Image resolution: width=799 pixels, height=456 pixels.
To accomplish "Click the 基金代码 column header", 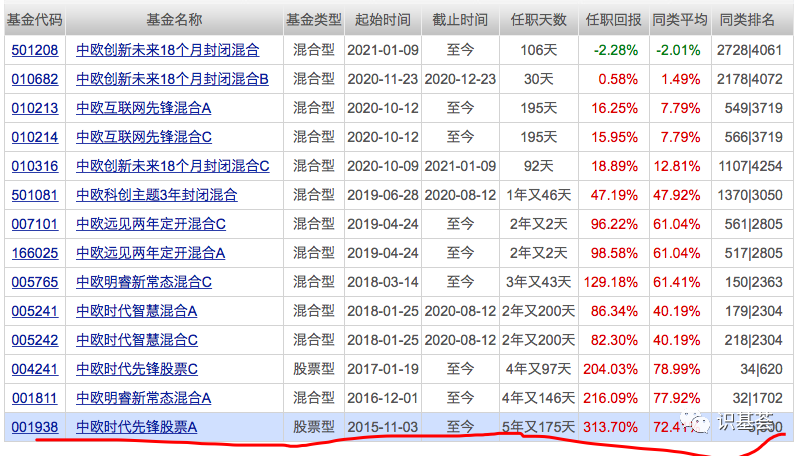I will coord(35,20).
